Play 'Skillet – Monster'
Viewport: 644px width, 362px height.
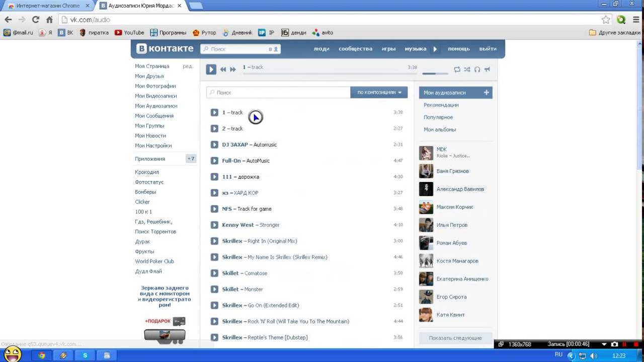[x=214, y=290]
